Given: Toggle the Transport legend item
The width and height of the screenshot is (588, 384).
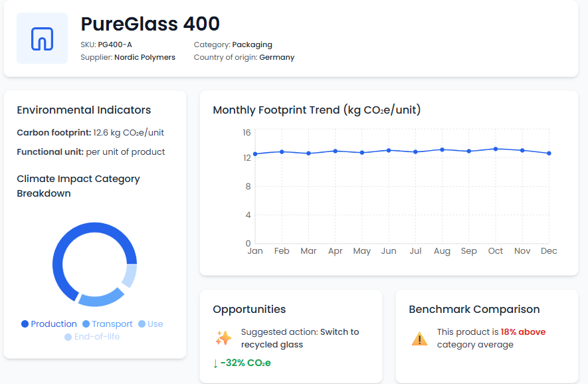Looking at the screenshot, I should [108, 324].
